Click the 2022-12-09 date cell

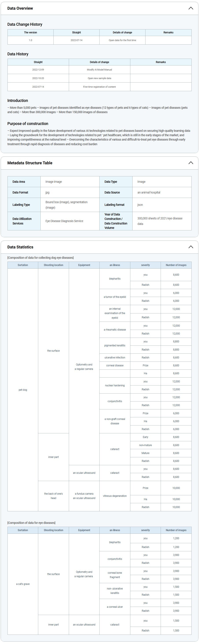(x=38, y=70)
